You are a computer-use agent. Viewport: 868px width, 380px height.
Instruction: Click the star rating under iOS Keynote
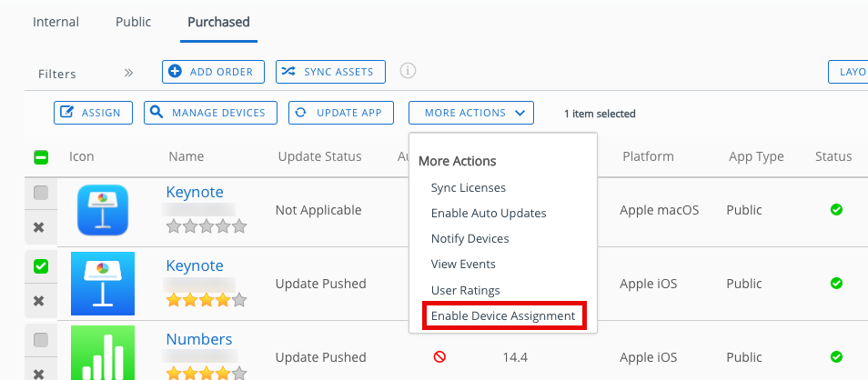coord(206,299)
